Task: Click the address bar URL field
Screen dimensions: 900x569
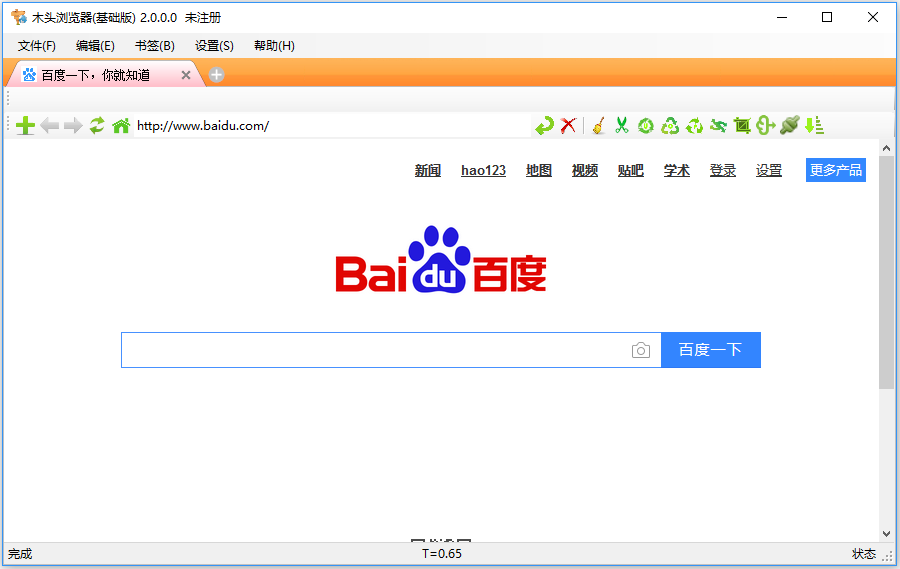Action: (x=332, y=126)
